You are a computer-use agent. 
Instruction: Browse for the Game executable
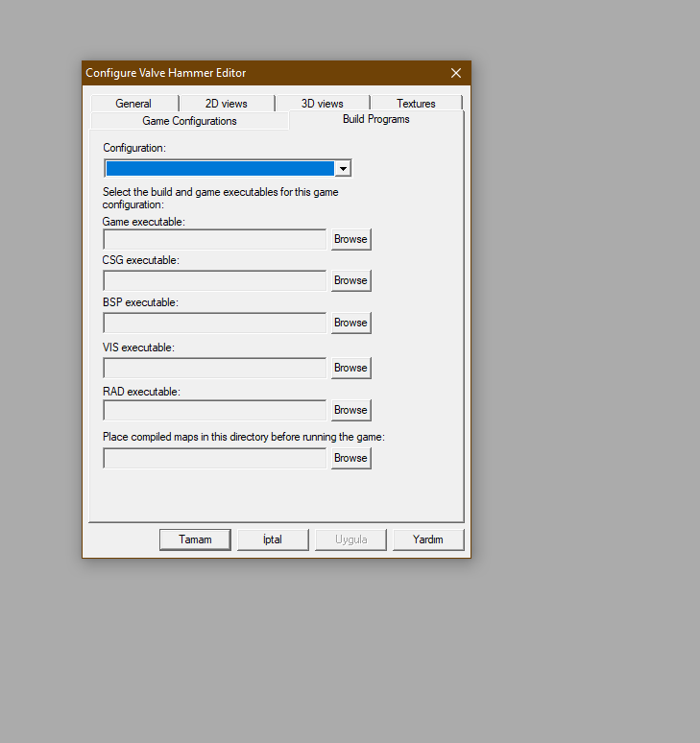click(x=350, y=239)
